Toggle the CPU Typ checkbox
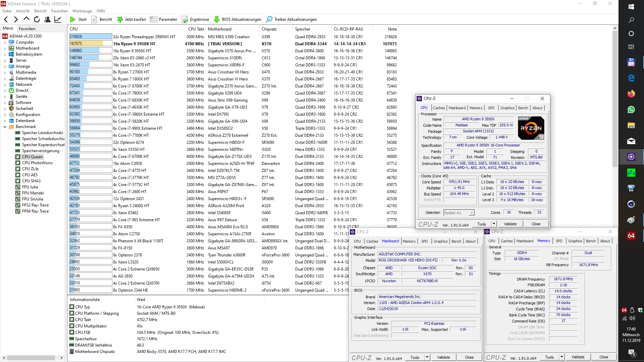 point(72,307)
